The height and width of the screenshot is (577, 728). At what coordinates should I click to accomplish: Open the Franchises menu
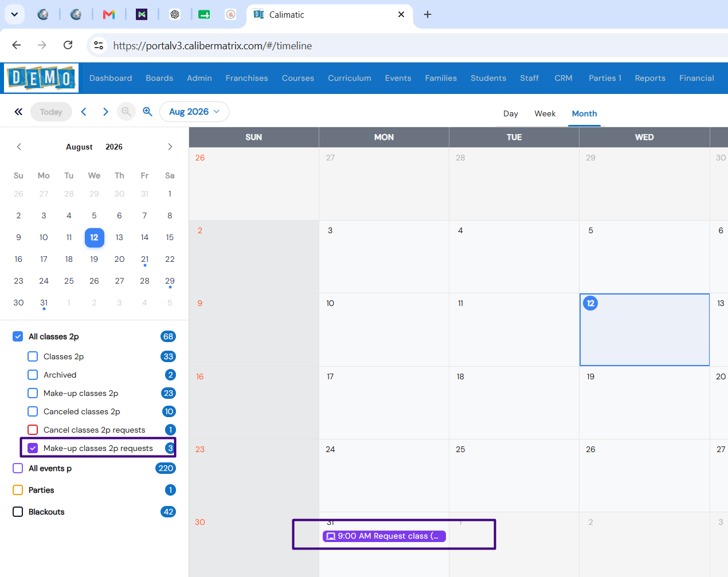pyautogui.click(x=246, y=78)
